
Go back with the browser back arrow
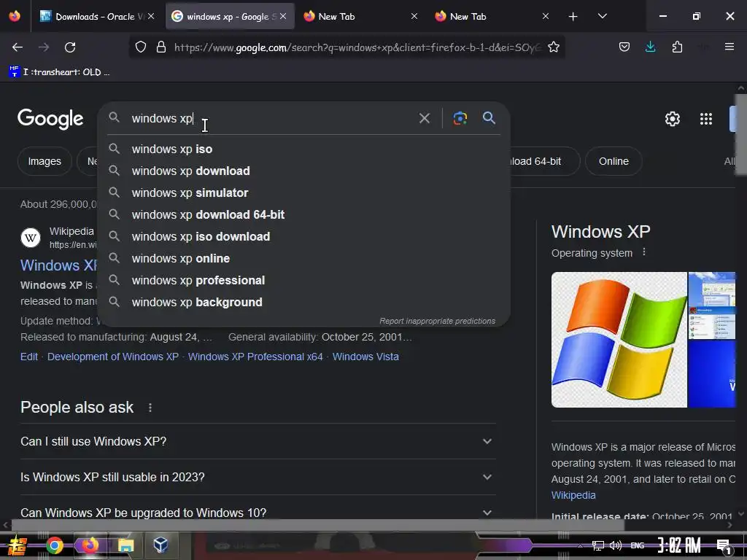pos(18,47)
